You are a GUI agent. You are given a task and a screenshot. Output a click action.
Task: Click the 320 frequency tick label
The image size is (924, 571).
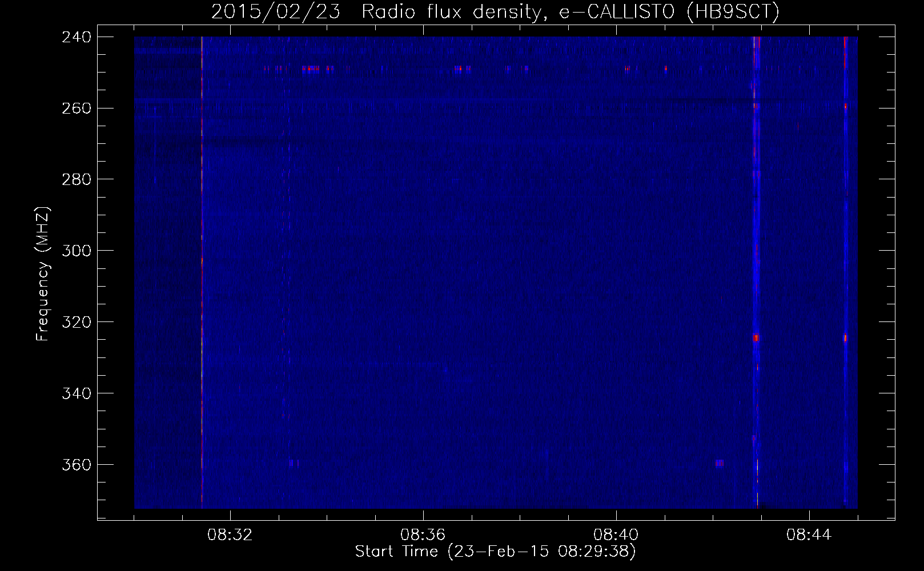pyautogui.click(x=77, y=322)
